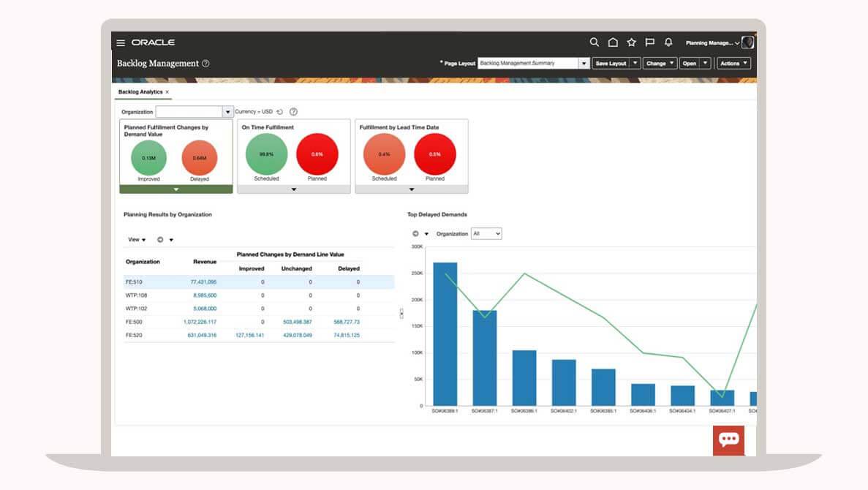The height and width of the screenshot is (490, 868).
Task: Click the watchlist flag icon
Action: (x=649, y=42)
